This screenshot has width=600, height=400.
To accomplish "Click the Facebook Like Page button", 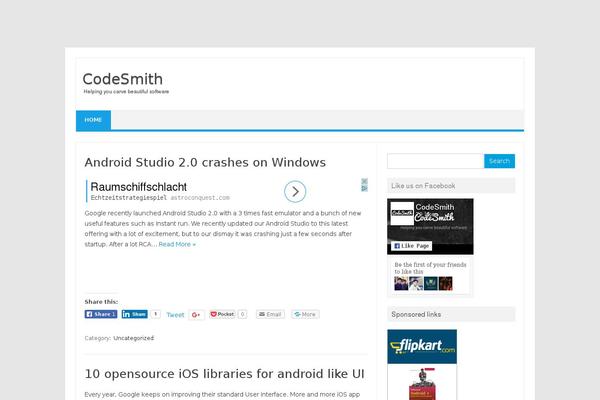I will pos(411,246).
